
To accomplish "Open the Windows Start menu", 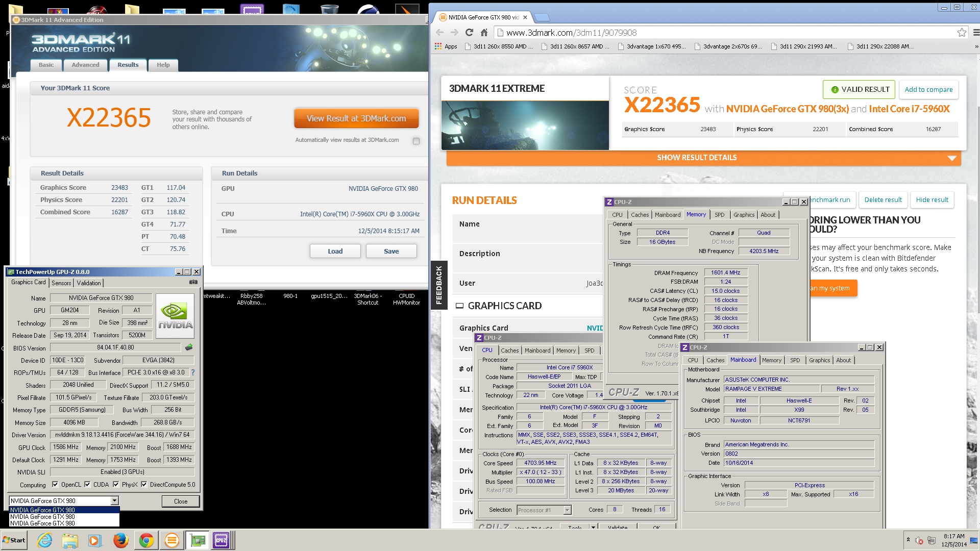I will click(x=14, y=540).
